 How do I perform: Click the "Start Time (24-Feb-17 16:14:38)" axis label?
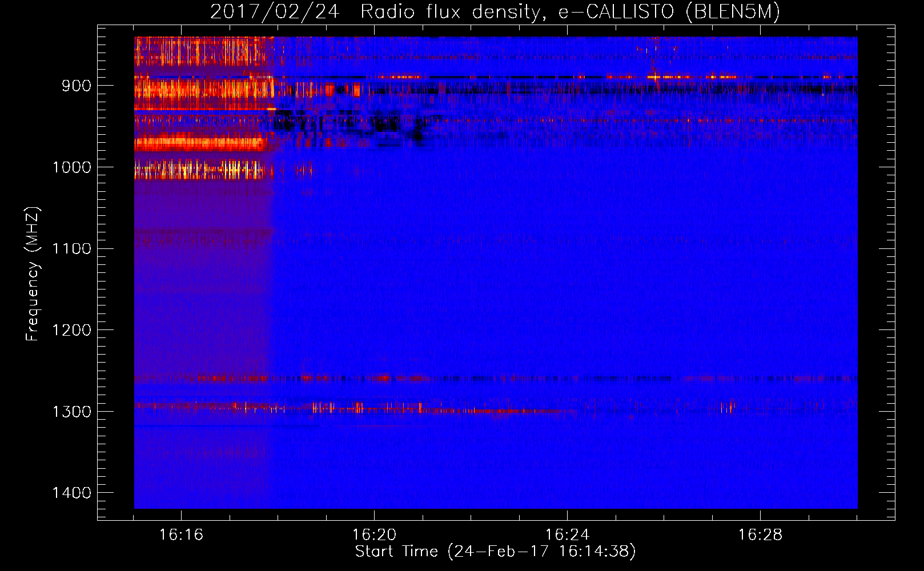click(x=495, y=552)
